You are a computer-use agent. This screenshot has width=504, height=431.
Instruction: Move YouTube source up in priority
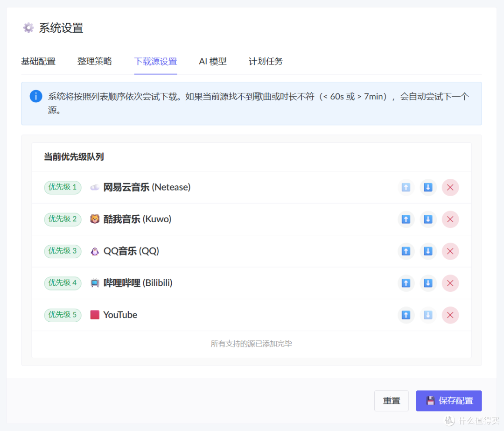coord(406,315)
